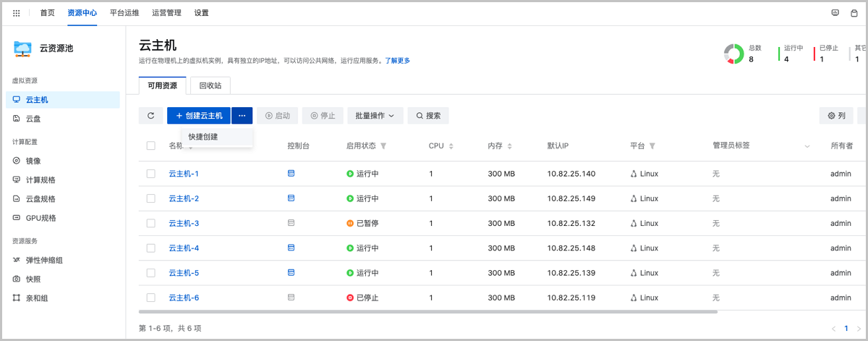Check the box for 云主机-2

[x=151, y=198]
